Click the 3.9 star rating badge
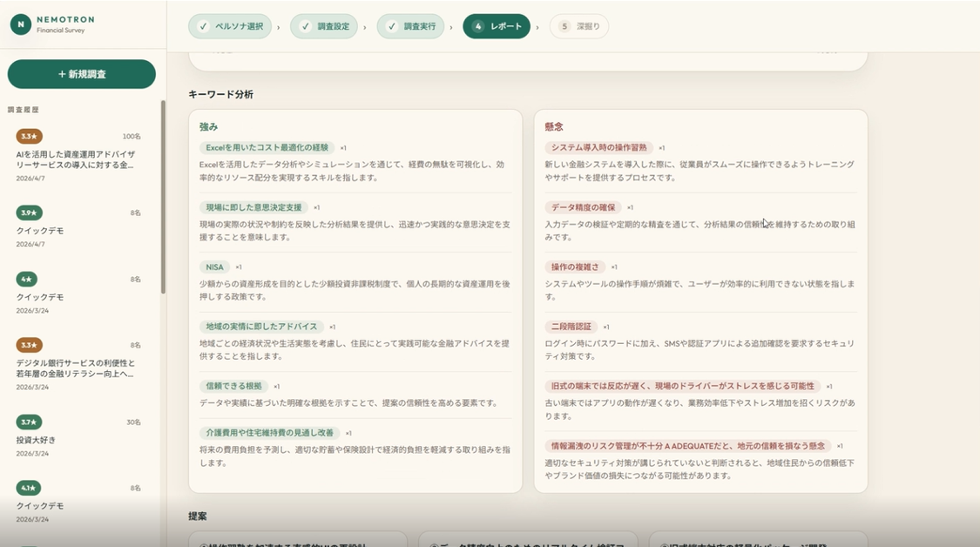This screenshot has height=547, width=980. click(x=30, y=213)
